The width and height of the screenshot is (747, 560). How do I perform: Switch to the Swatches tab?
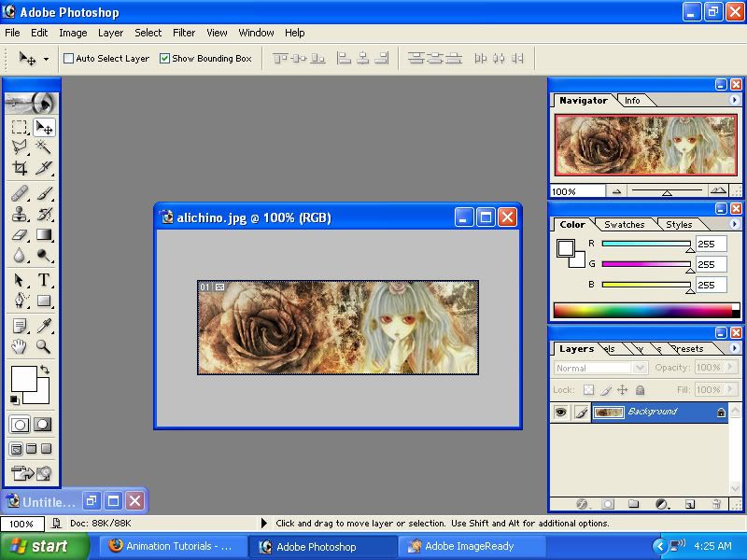coord(624,225)
